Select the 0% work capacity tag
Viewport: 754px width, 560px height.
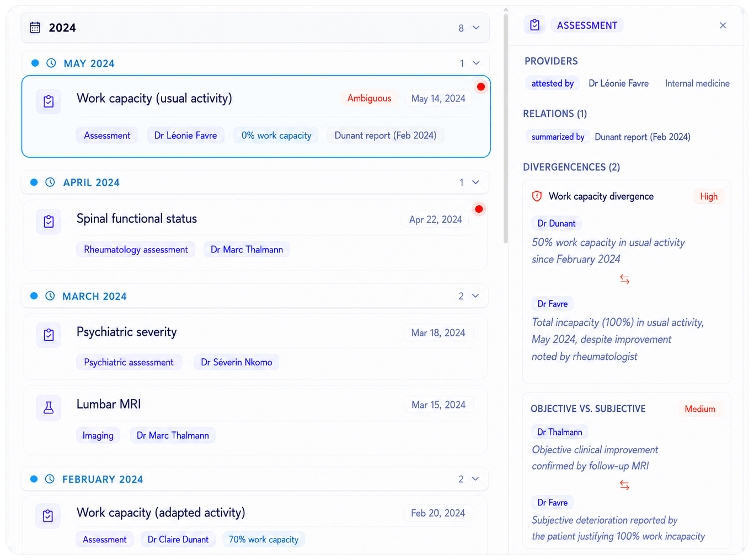276,135
